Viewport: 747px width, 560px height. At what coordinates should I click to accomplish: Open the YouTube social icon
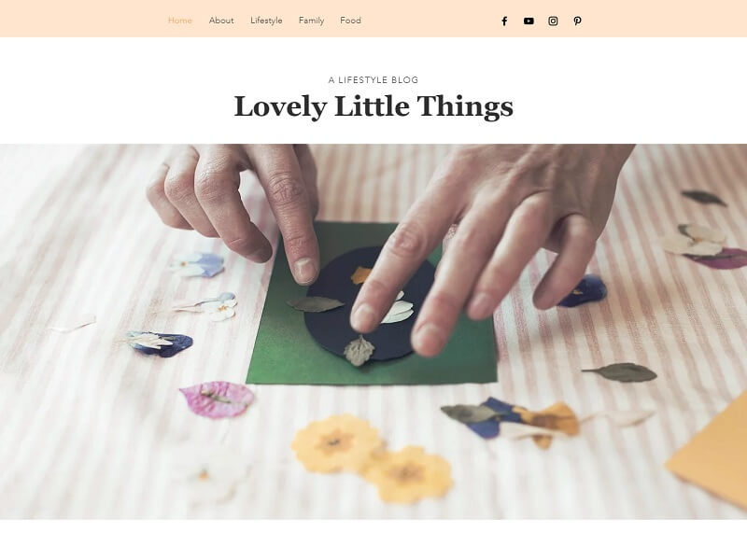529,21
